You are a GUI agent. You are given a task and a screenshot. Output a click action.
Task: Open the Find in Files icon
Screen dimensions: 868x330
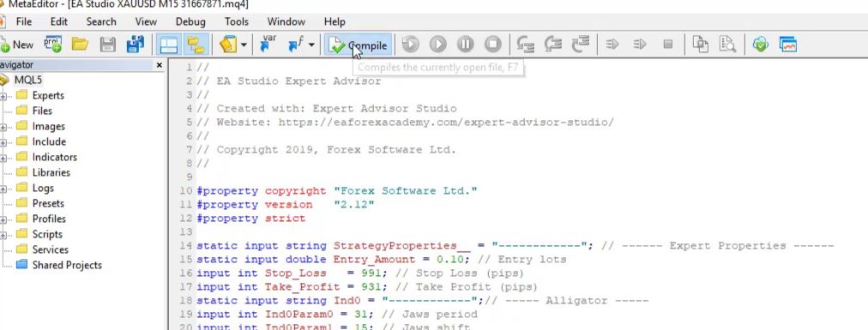(x=727, y=45)
